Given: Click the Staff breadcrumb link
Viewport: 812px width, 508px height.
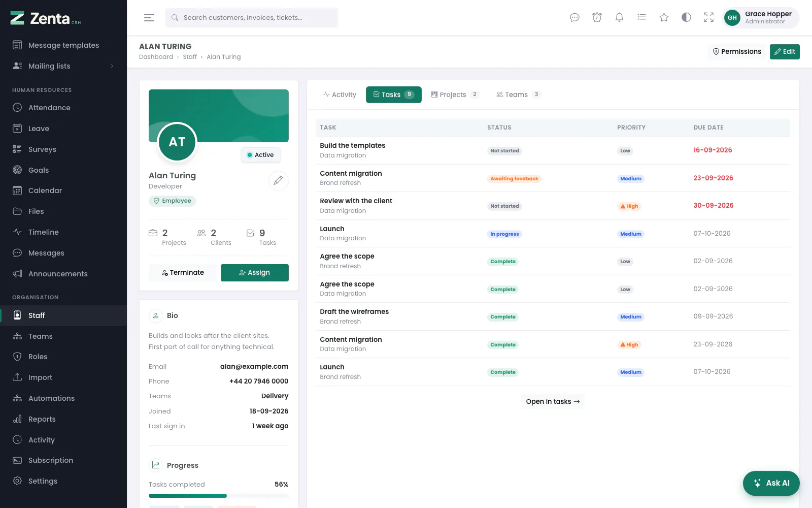Looking at the screenshot, I should pyautogui.click(x=190, y=57).
